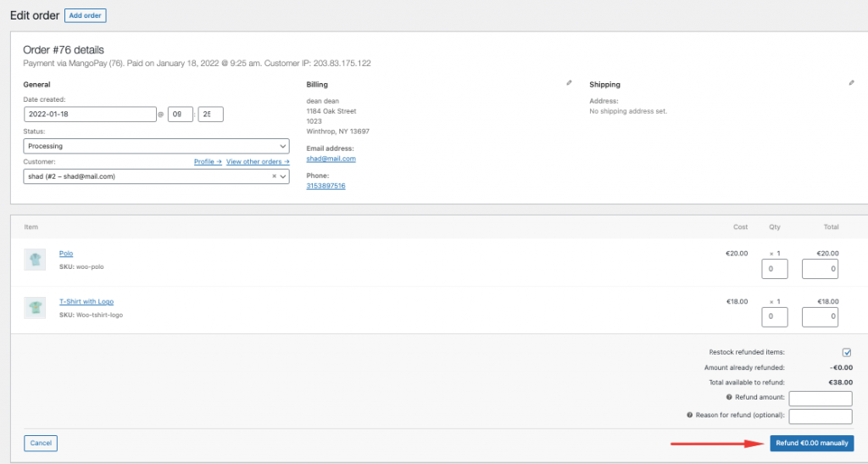Click the Reason for refund help icon

point(690,416)
